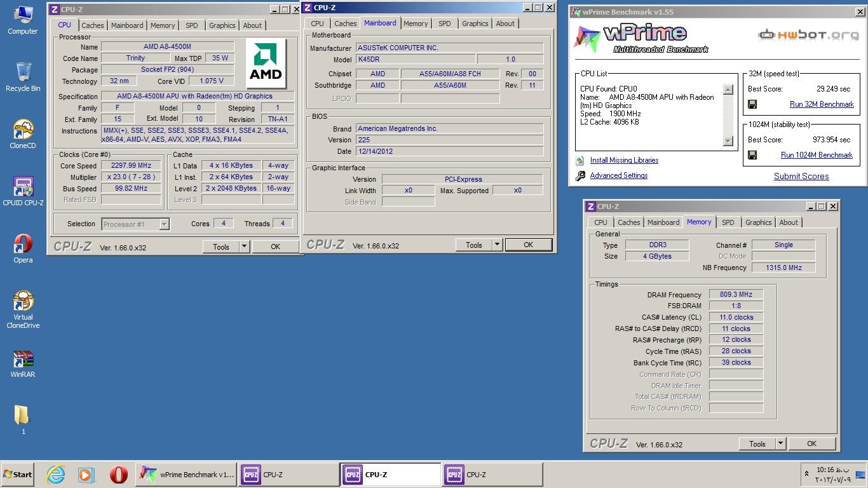Click OK in CPU-Z Mainboard window
This screenshot has height=488, width=868.
(x=528, y=245)
